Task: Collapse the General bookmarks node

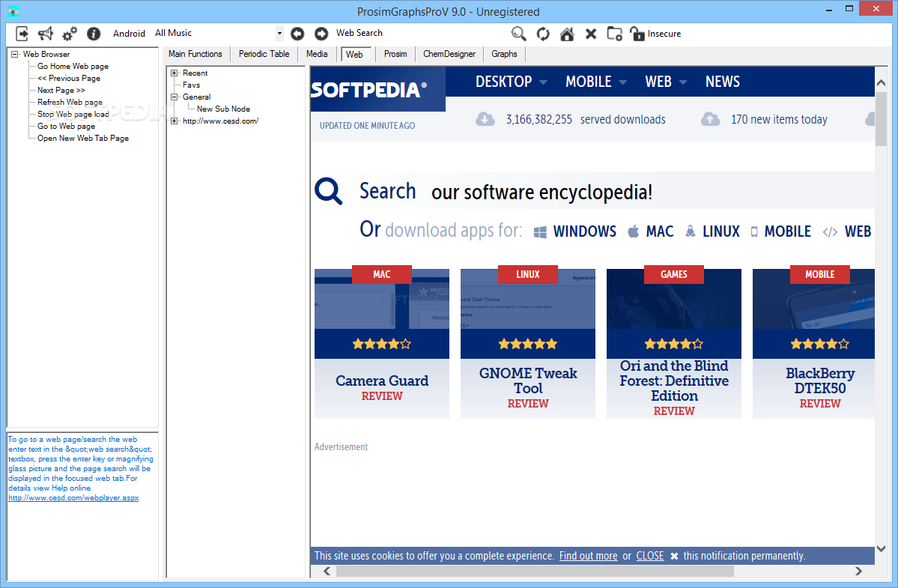Action: (x=175, y=97)
